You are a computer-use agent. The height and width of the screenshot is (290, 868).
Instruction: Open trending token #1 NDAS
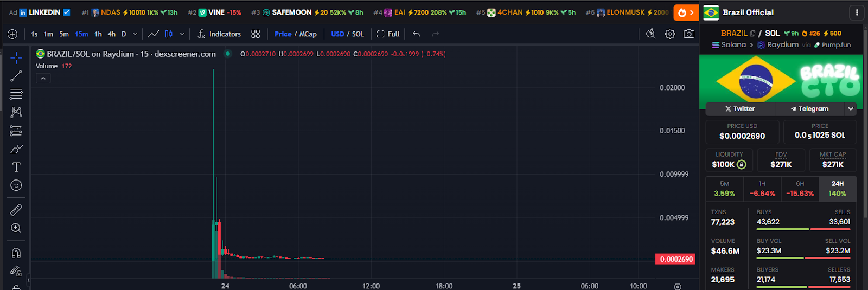(x=130, y=12)
